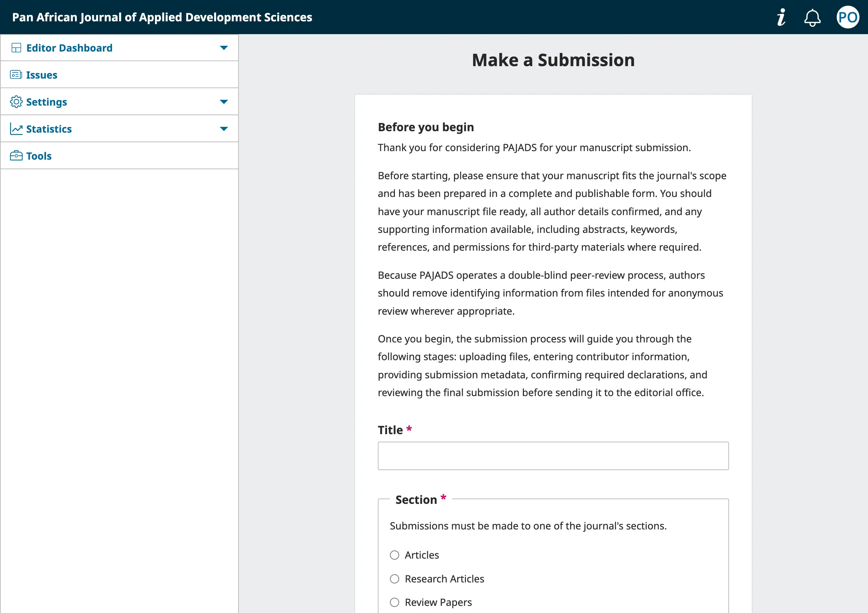868x613 pixels.
Task: Select the Articles section radio button
Action: tap(394, 555)
